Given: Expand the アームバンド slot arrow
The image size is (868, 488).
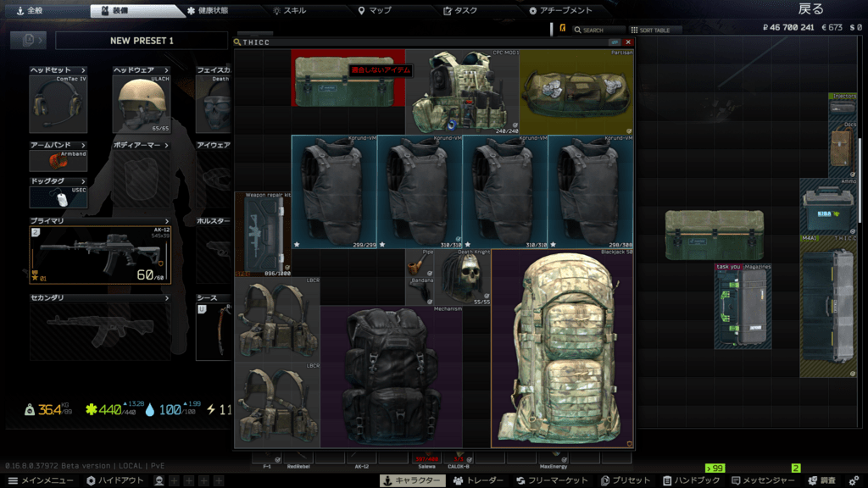Looking at the screenshot, I should pyautogui.click(x=83, y=145).
